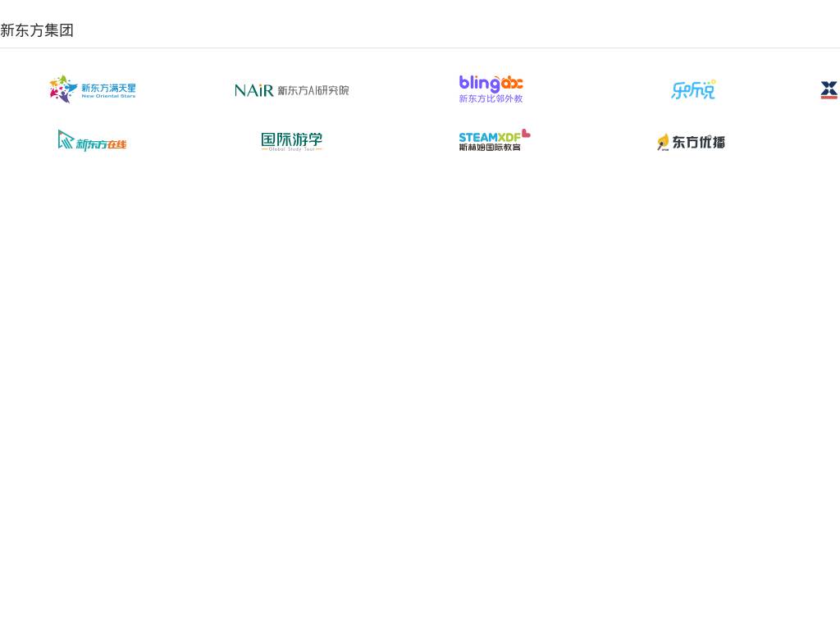Open the 斯坦姆国际教育 caption link
Screen dimensions: 840x630
490,148
